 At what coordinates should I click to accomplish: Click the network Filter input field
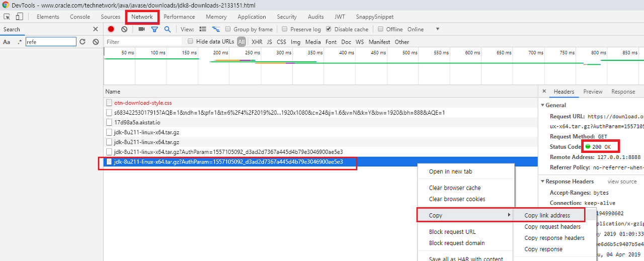(x=143, y=42)
